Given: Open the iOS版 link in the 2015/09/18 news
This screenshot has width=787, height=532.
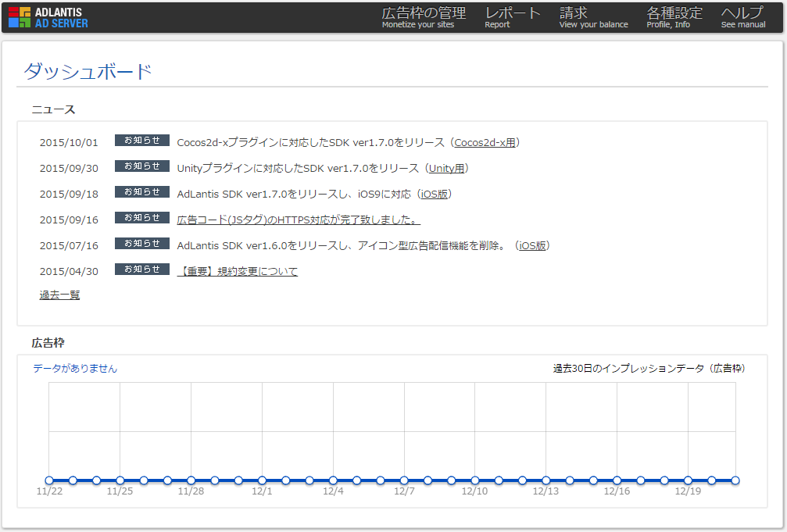Looking at the screenshot, I should (x=435, y=195).
